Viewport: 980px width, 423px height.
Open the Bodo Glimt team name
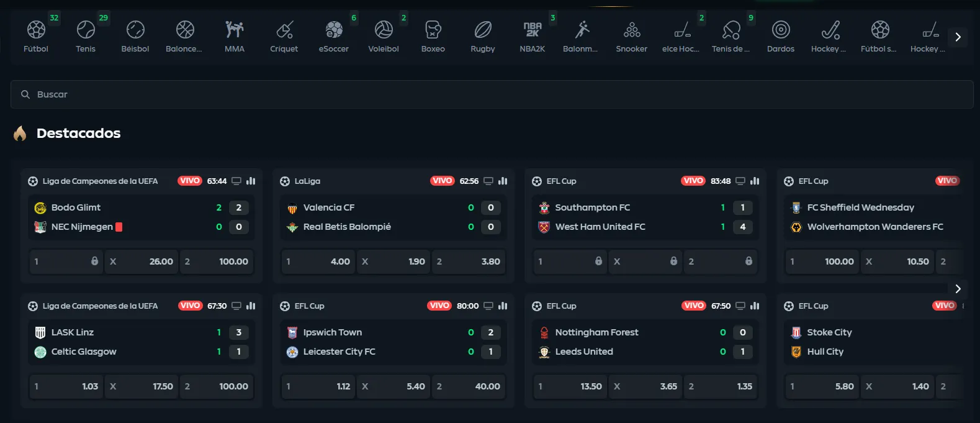tap(76, 207)
